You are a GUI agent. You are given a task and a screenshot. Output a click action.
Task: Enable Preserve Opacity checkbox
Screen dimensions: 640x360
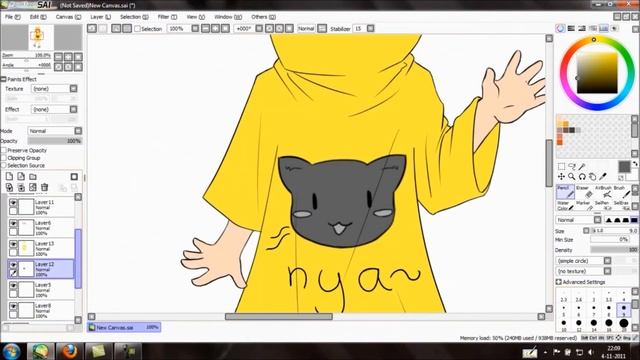click(4, 150)
